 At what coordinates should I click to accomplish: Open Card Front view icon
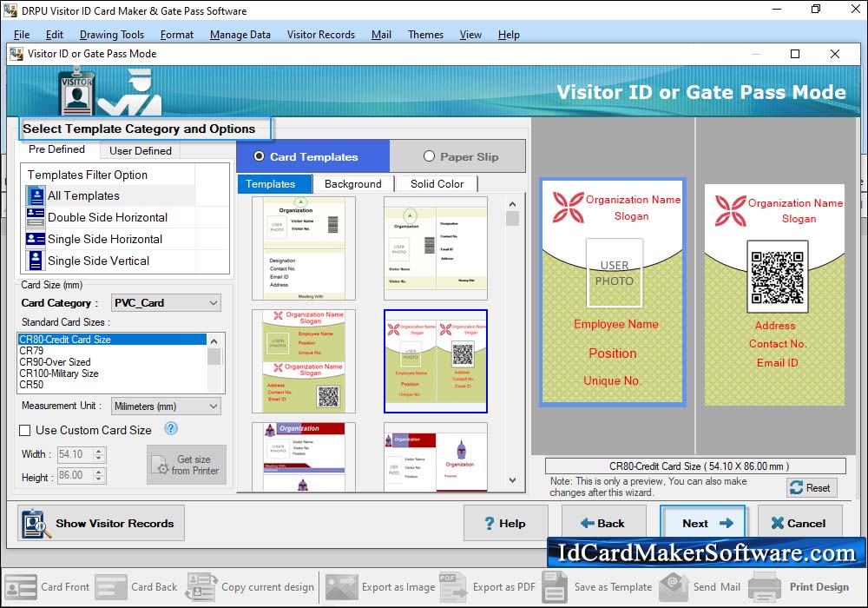21,587
